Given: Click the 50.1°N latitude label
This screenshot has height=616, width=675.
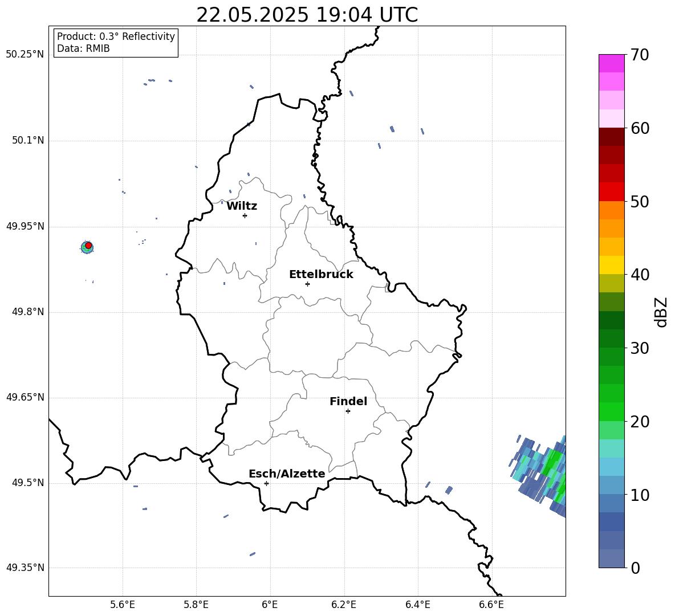Looking at the screenshot, I should coord(27,141).
